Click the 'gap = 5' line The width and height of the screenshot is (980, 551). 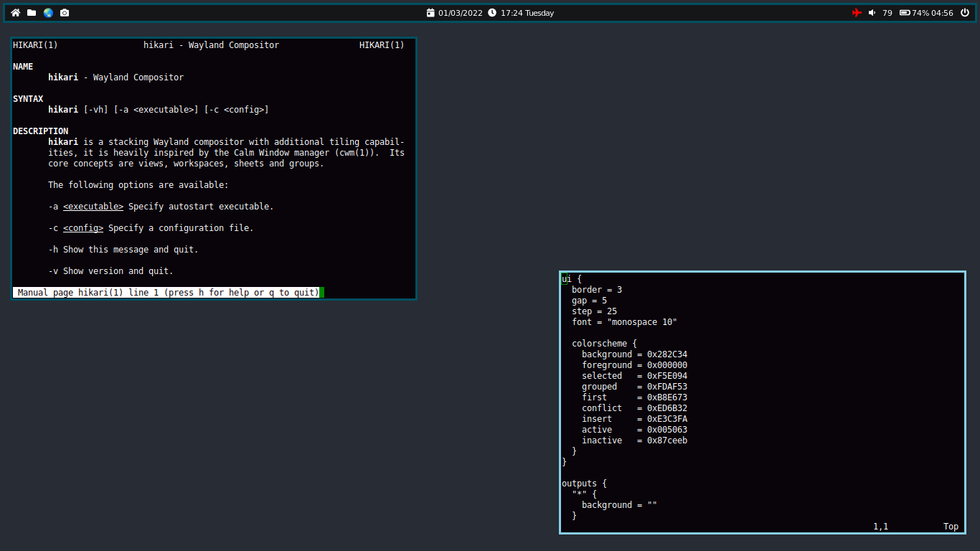[x=589, y=301]
